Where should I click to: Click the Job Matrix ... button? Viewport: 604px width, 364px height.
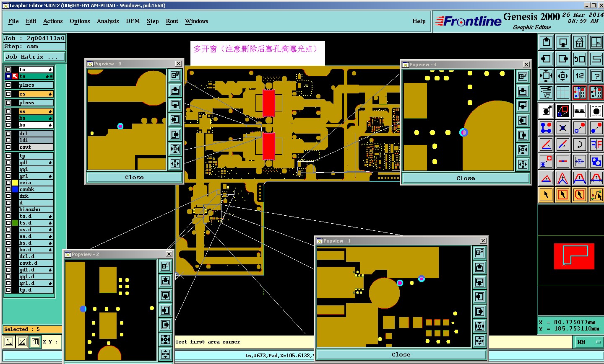point(34,57)
